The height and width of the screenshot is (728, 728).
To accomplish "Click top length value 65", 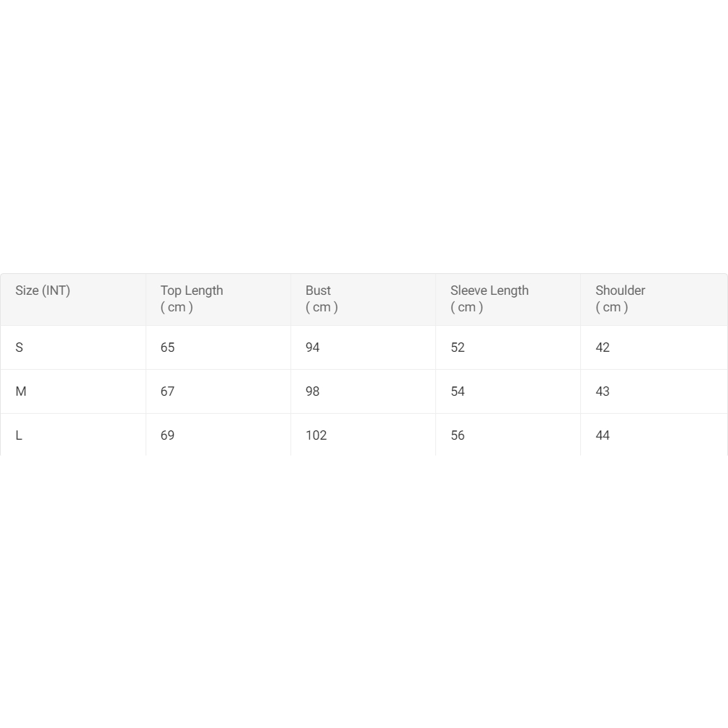I will coord(168,347).
